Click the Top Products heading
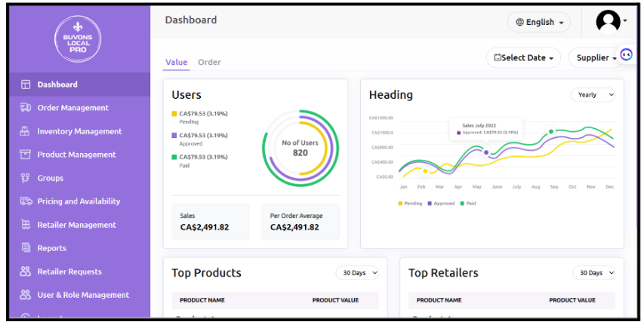 click(206, 273)
